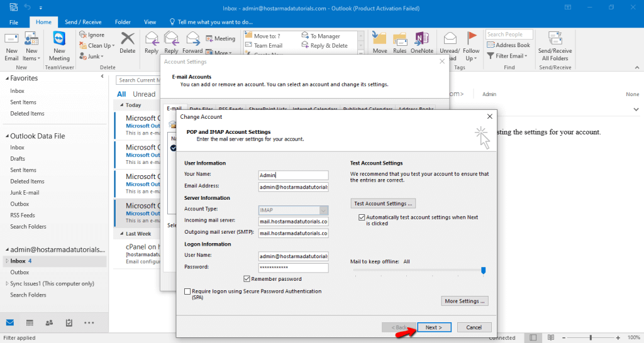Close the Change Account dialog with X

pyautogui.click(x=489, y=116)
